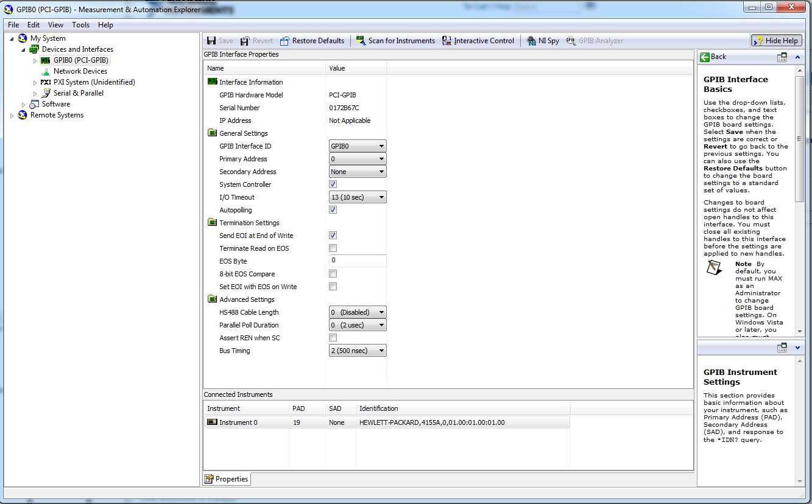The height and width of the screenshot is (504, 812).
Task: Select HEWLETT-PACKARD,4155A identification text
Action: tap(432, 422)
